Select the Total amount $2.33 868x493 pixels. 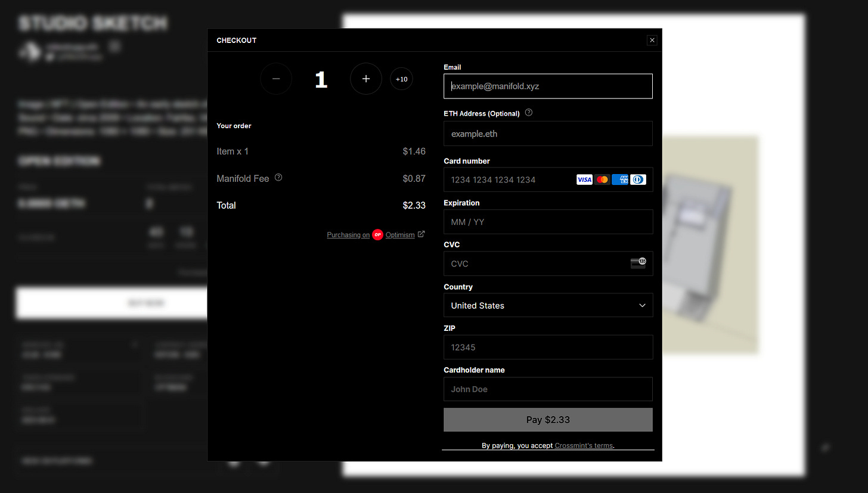coord(414,205)
